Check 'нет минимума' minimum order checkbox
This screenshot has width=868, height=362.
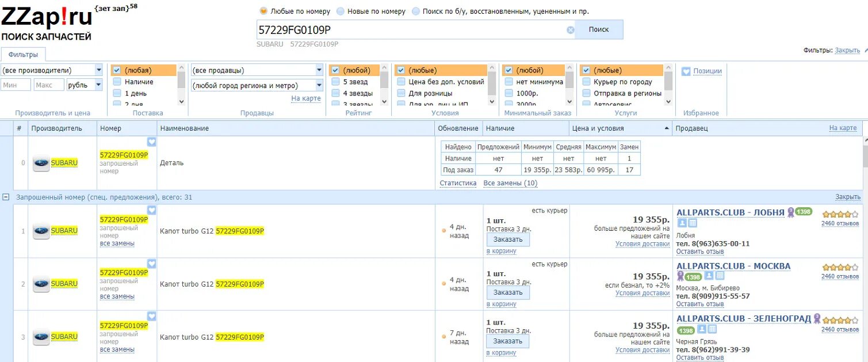508,82
